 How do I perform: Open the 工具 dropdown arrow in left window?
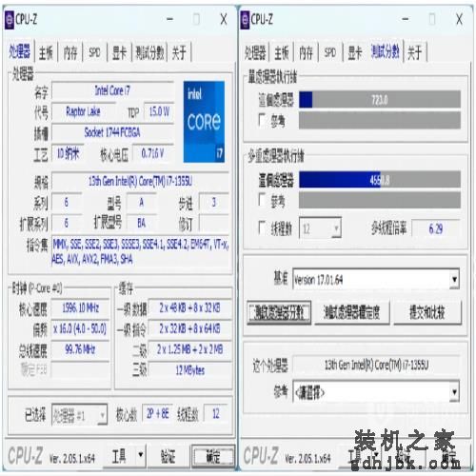(x=141, y=455)
